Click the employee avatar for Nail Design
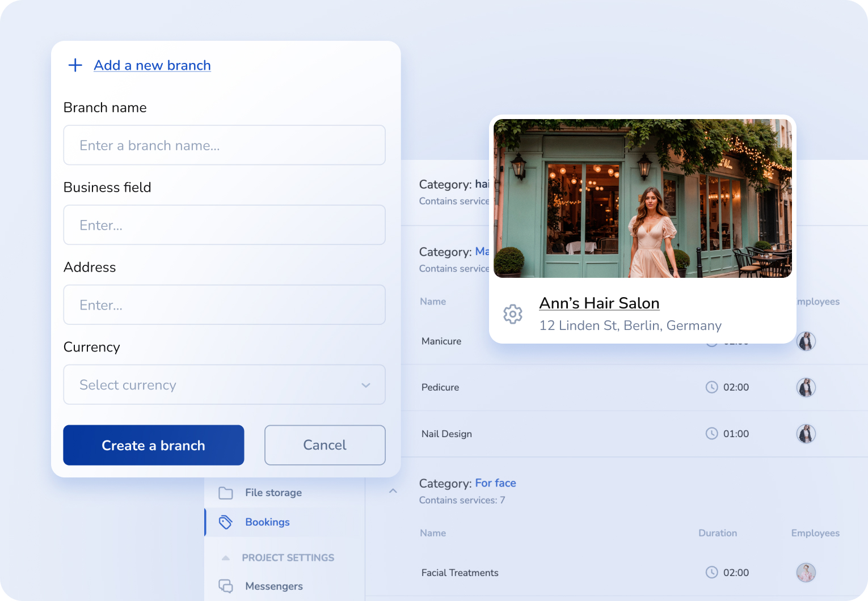 [806, 434]
